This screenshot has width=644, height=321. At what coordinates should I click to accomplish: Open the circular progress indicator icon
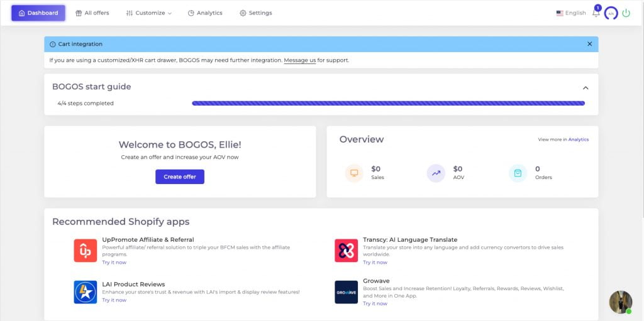[x=611, y=13]
